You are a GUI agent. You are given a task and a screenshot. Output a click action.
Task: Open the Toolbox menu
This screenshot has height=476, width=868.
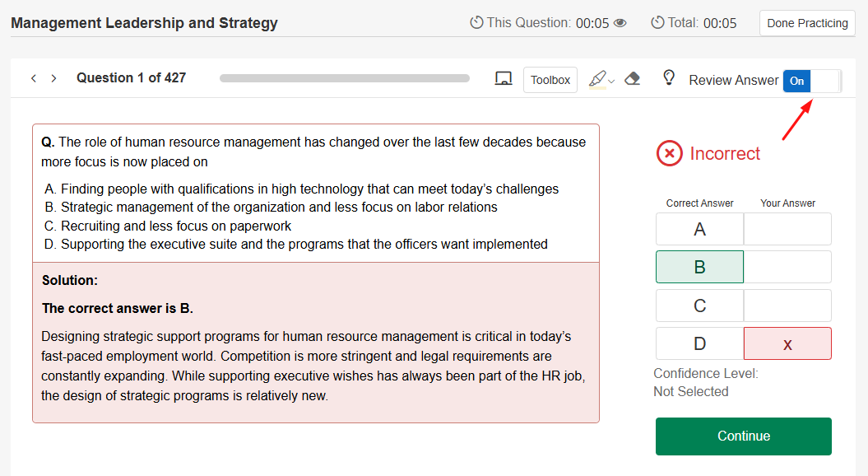coord(550,80)
